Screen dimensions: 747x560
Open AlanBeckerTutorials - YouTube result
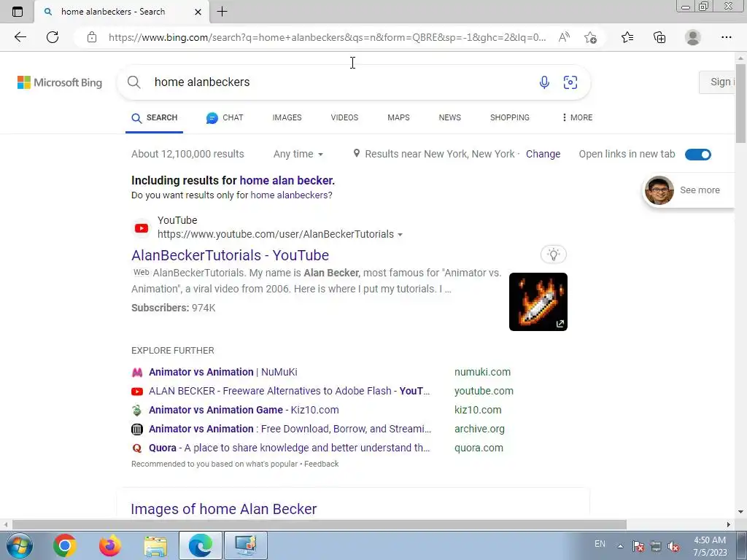coord(230,255)
